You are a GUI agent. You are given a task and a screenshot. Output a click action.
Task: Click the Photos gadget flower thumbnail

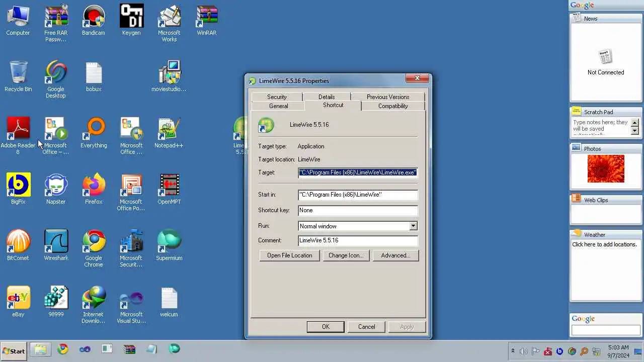coord(606,168)
